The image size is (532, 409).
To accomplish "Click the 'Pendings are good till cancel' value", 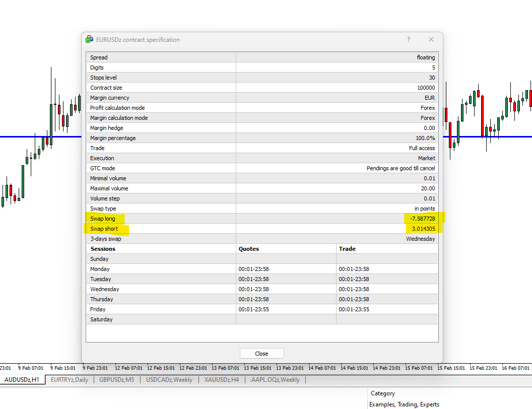I will coord(401,169).
